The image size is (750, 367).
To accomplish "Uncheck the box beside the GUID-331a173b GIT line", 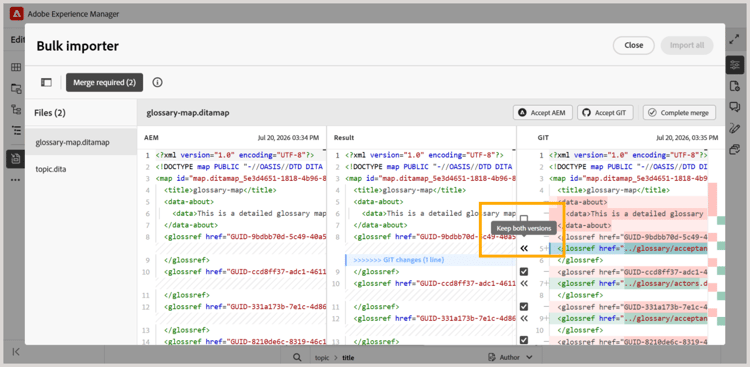I will click(524, 306).
